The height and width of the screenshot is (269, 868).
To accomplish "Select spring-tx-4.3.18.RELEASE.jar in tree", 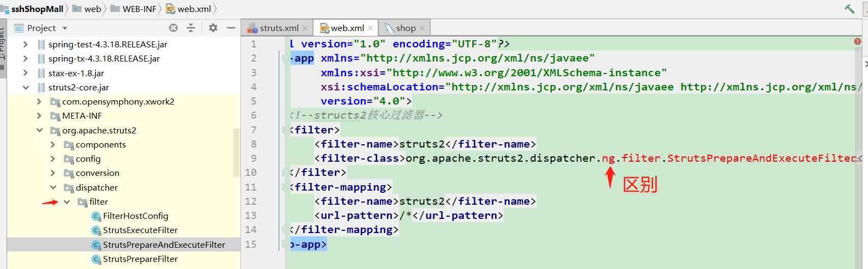I will pyautogui.click(x=104, y=58).
